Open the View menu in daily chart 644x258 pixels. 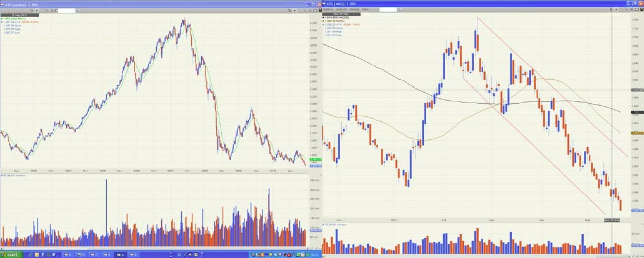click(x=365, y=9)
